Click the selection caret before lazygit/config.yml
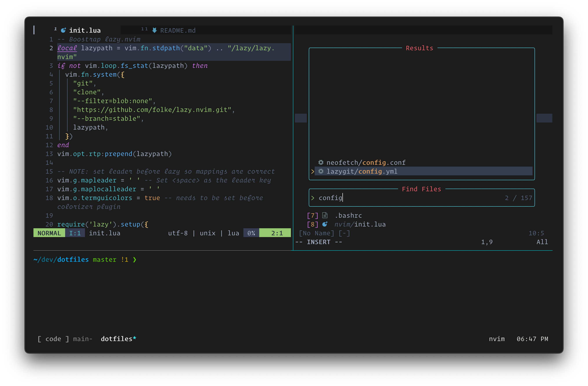 [x=313, y=171]
